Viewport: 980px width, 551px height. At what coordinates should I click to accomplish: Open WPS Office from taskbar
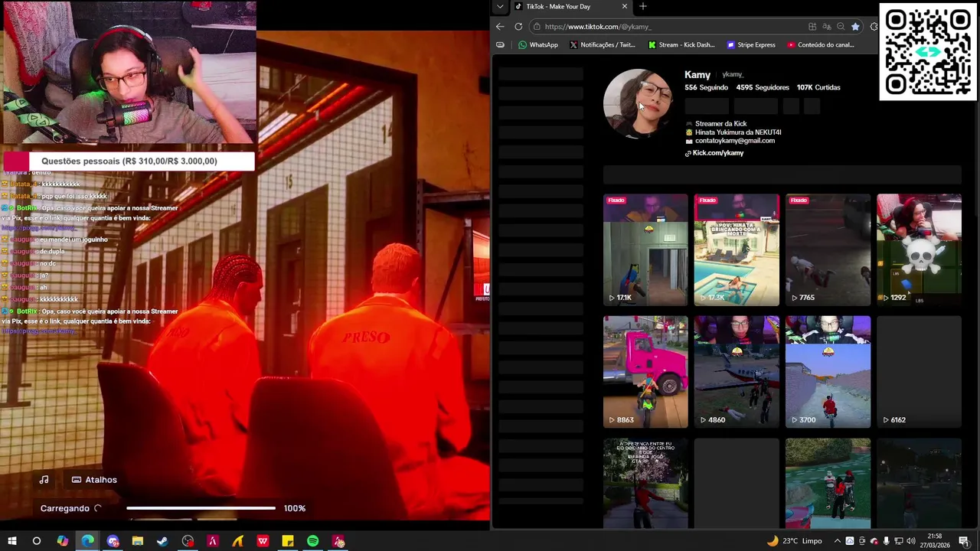pyautogui.click(x=263, y=542)
